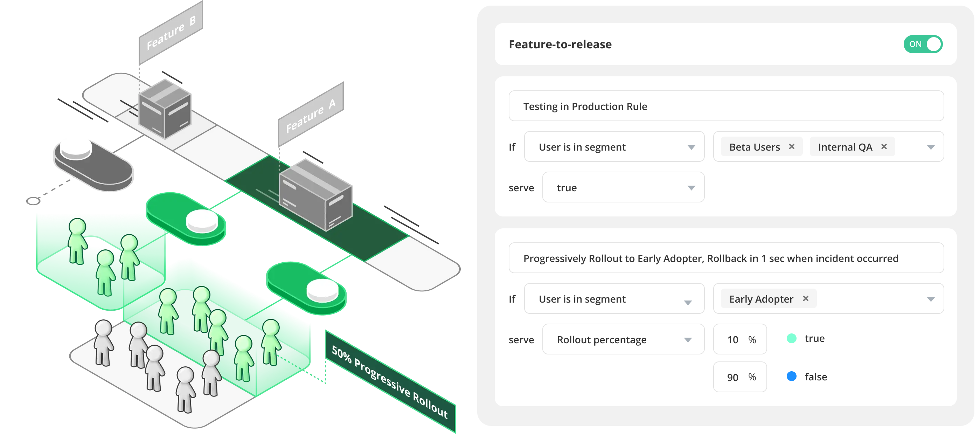980x435 pixels.
Task: Click the 'Feature A' flag sign
Action: 311,114
